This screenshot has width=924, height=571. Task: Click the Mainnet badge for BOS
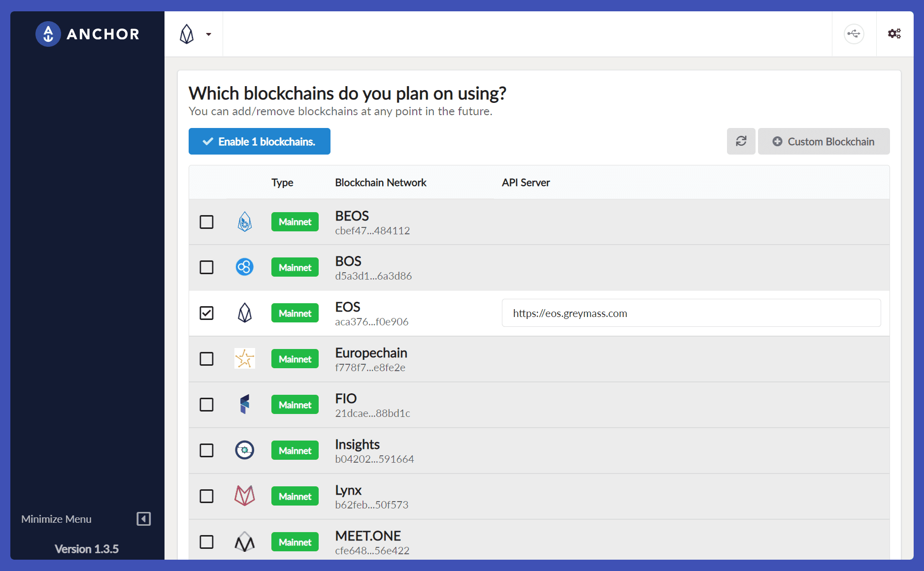pos(295,267)
